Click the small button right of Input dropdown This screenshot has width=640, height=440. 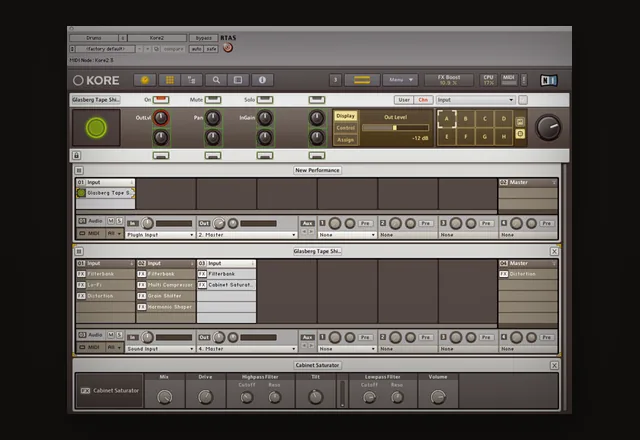(x=523, y=100)
